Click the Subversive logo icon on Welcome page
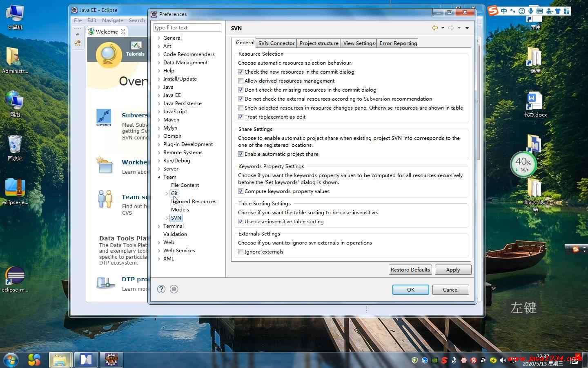 pyautogui.click(x=104, y=117)
